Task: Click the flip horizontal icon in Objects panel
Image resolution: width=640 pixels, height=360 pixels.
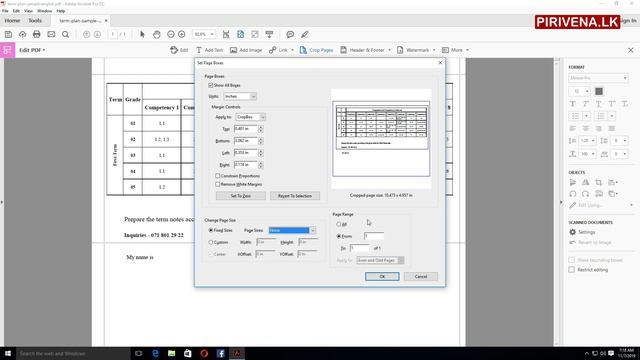Action: pos(585,182)
